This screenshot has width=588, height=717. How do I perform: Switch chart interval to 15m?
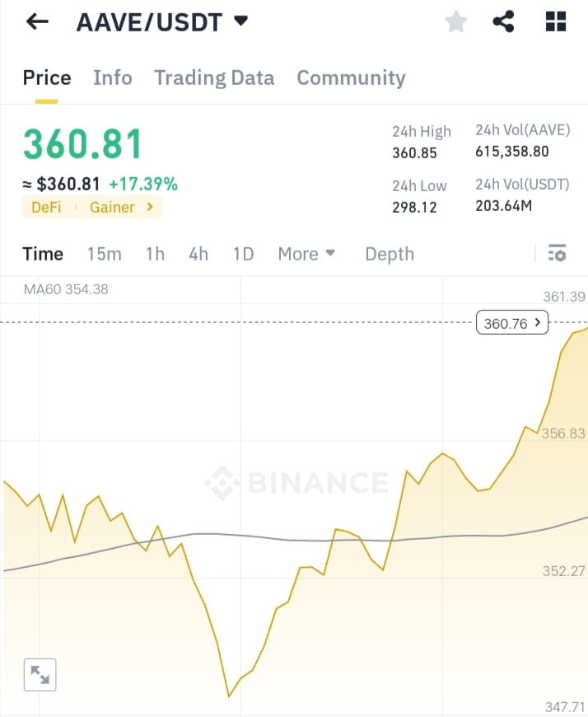[x=104, y=254]
